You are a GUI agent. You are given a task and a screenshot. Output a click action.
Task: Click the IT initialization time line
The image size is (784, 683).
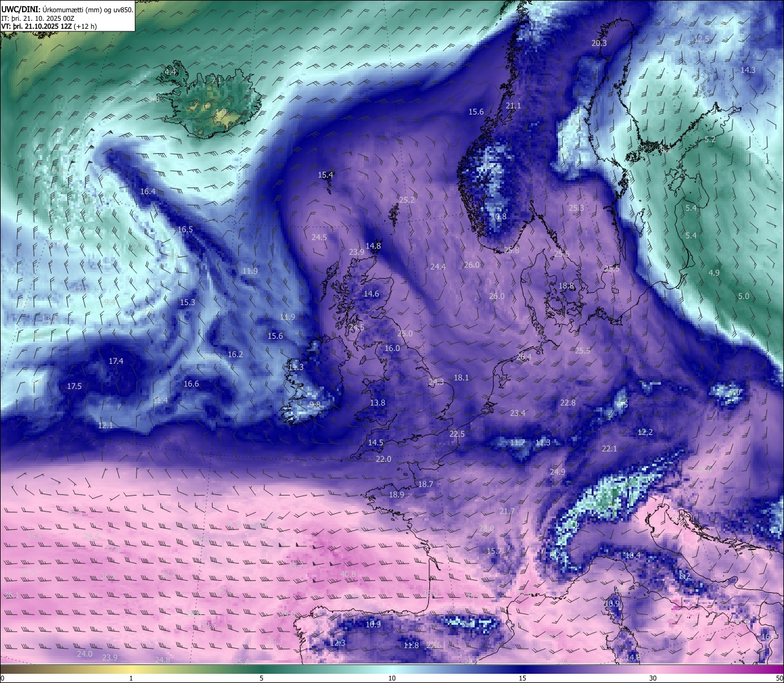[38, 18]
